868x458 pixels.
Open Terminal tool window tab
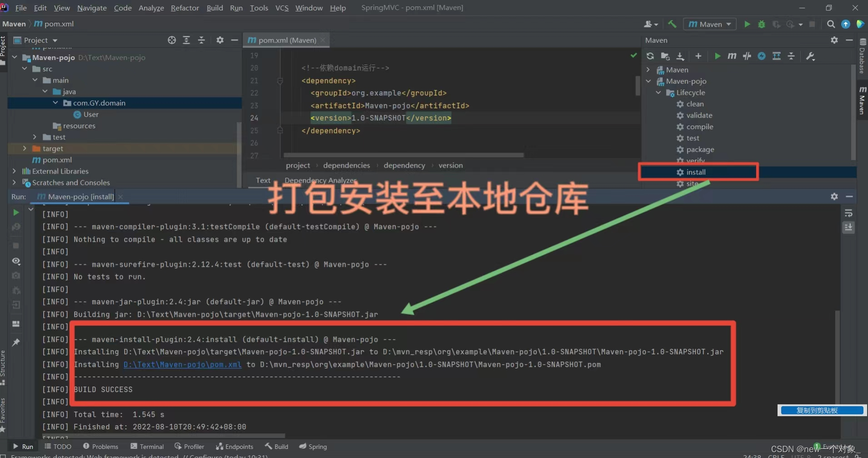click(x=147, y=447)
